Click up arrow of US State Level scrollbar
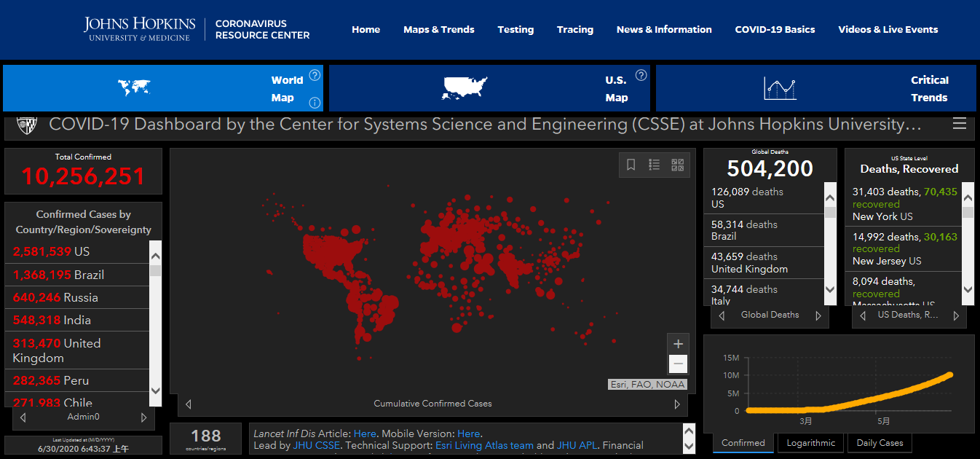The width and height of the screenshot is (980, 459). pyautogui.click(x=968, y=196)
